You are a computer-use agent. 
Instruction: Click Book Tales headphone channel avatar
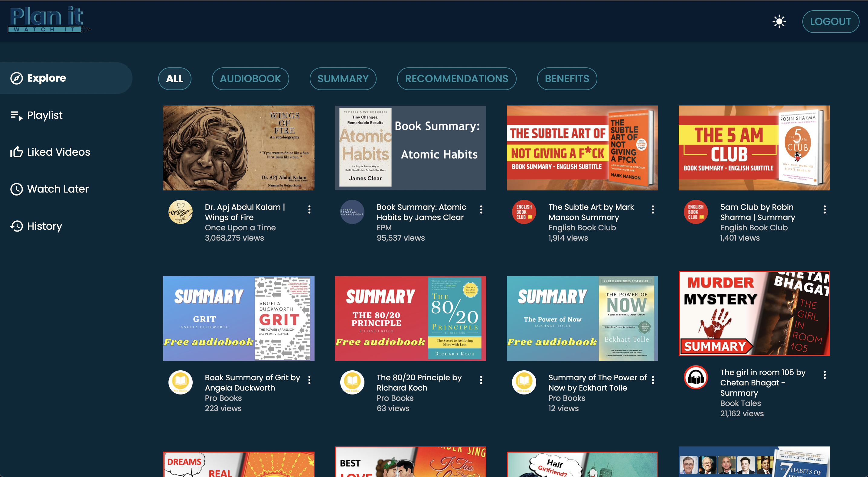click(696, 378)
